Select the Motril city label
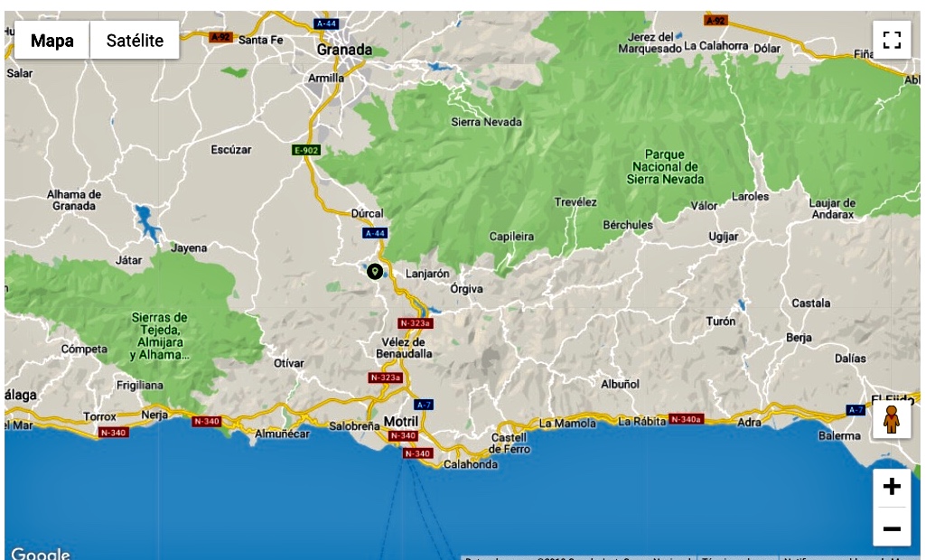Viewport: 935px width, 560px height. (x=401, y=422)
